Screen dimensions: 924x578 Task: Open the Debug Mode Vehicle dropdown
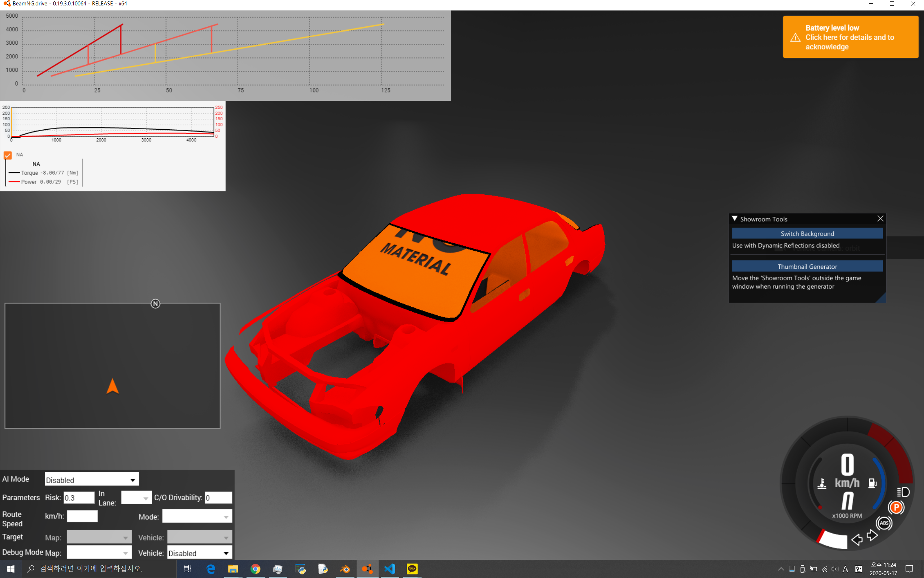coord(199,552)
